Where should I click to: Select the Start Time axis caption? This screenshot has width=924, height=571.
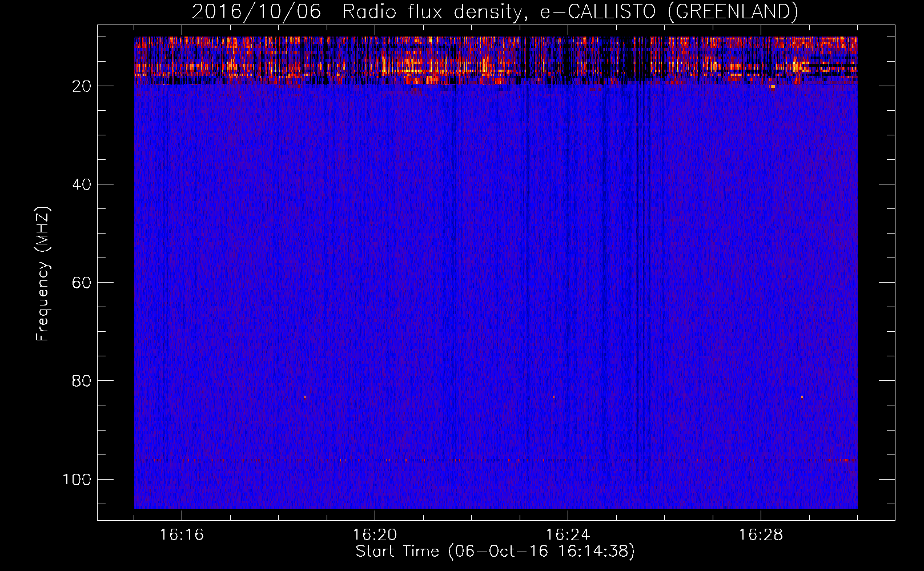pos(495,552)
